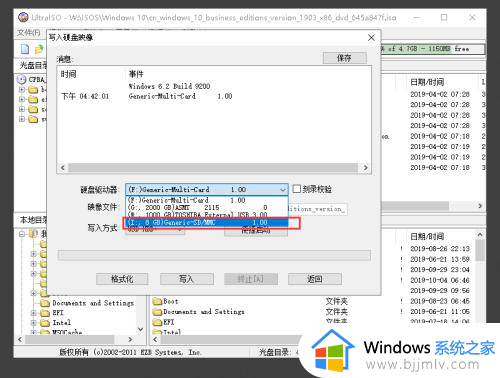The width and height of the screenshot is (500, 378).
Task: Click the Windows 6.2 Build 9200 log entry
Action: pyautogui.click(x=169, y=86)
